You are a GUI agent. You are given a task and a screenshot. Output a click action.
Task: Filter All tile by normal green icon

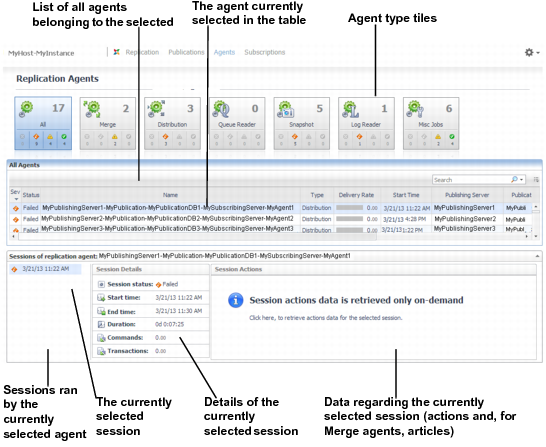coord(64,137)
